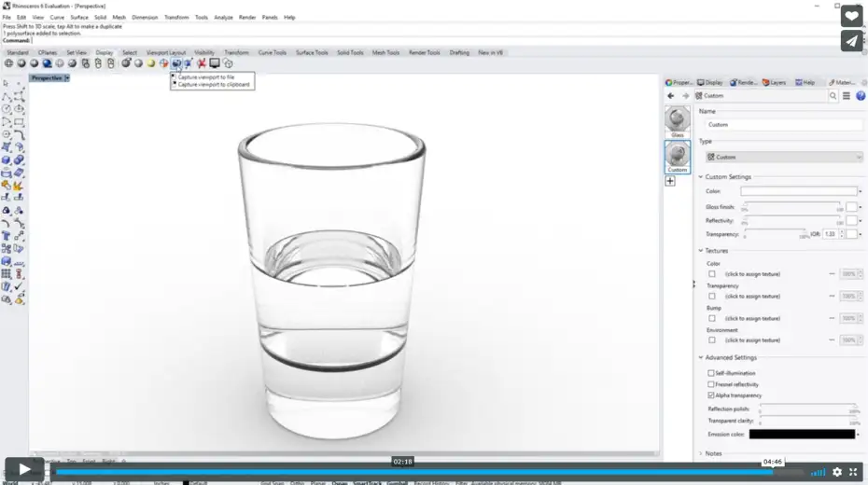The height and width of the screenshot is (485, 868).
Task: Add new material with plus button
Action: click(670, 181)
